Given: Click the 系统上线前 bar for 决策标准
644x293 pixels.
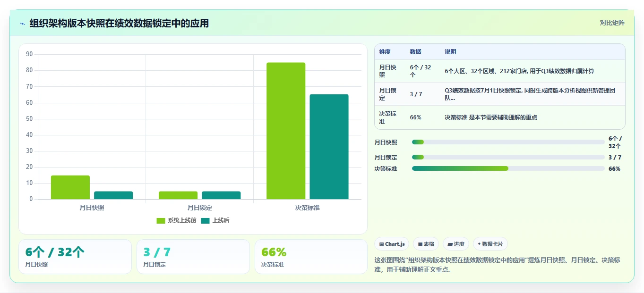Looking at the screenshot, I should pyautogui.click(x=286, y=131).
